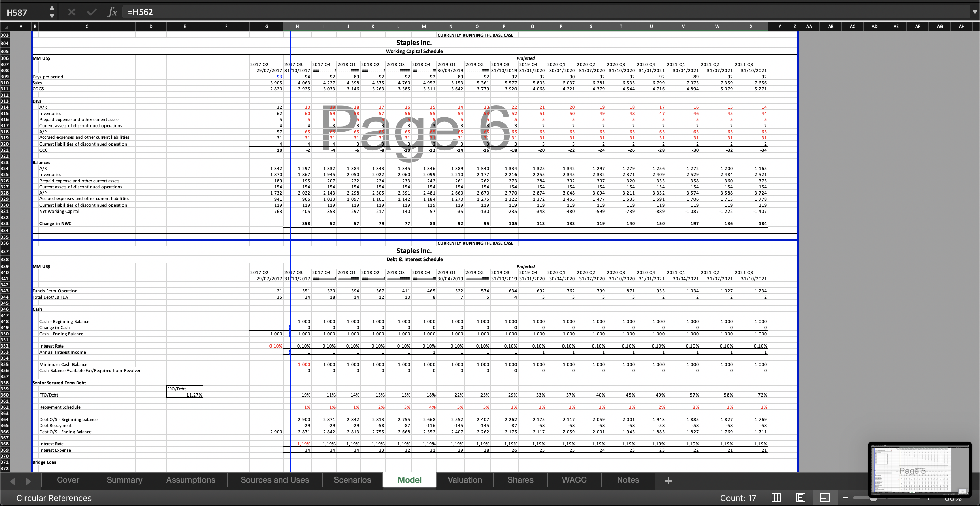This screenshot has height=506, width=980.
Task: Click the Name Box showing H587
Action: tap(25, 12)
